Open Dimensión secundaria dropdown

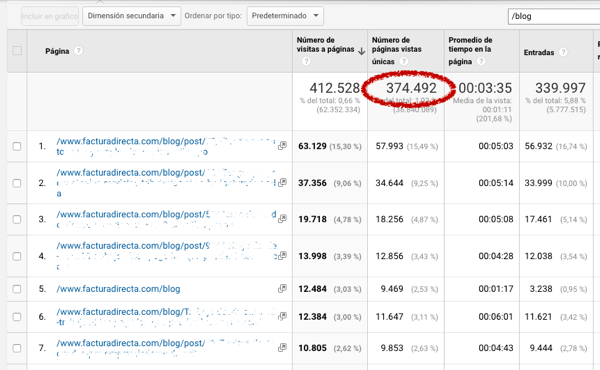131,16
